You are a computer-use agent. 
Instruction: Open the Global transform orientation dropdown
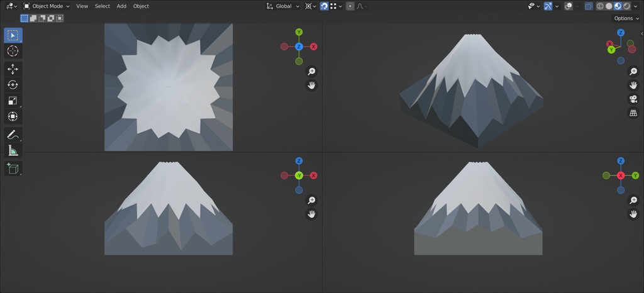pos(283,6)
